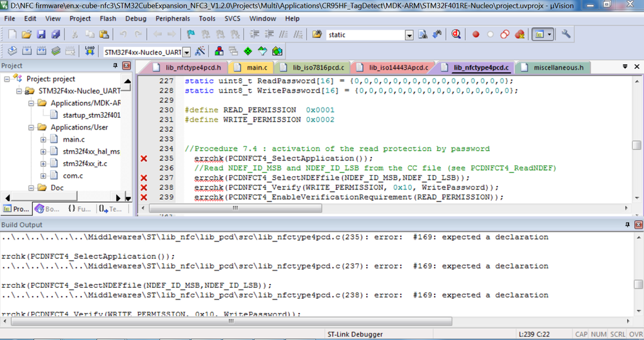Click the Select Software Packs icon
Image resolution: width=644 pixels, height=340 pixels.
click(262, 52)
